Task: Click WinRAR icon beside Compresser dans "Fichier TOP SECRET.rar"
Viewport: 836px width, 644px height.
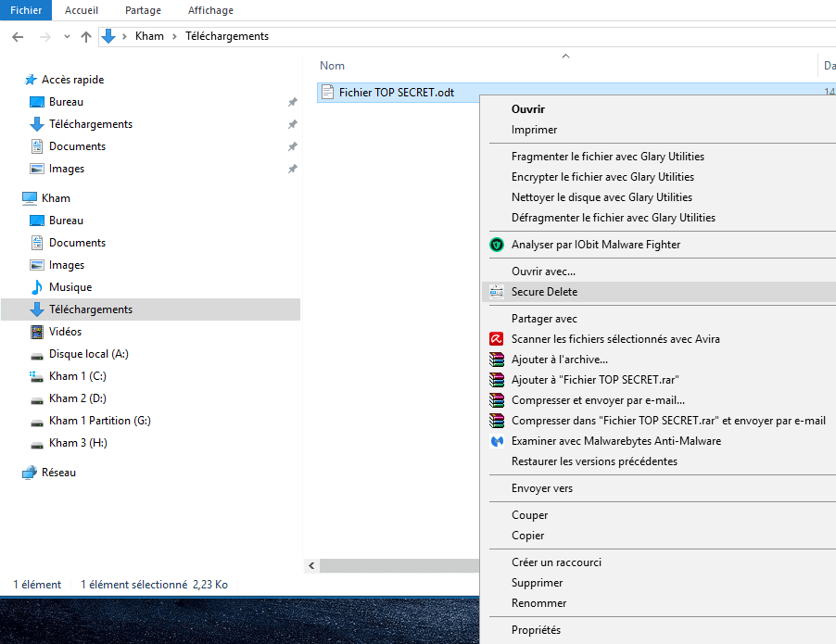Action: pyautogui.click(x=497, y=421)
